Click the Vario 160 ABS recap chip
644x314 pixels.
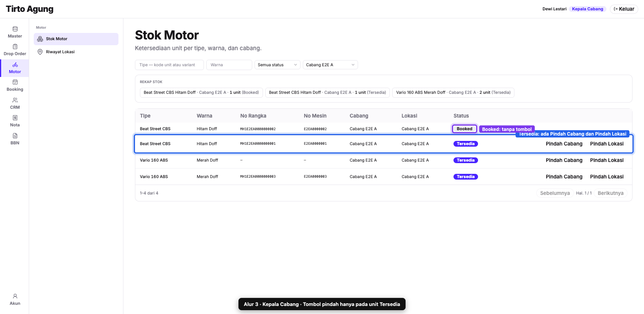(453, 92)
